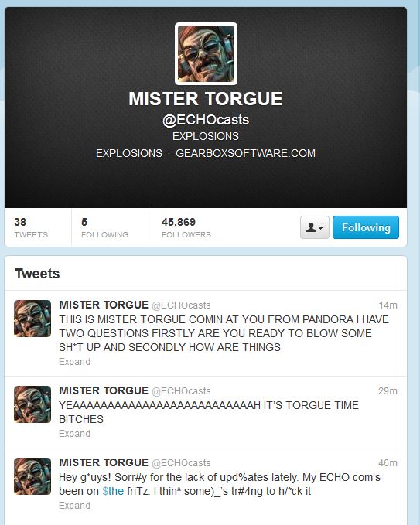Click the $the cashtag link
Image resolution: width=420 pixels, height=525 pixels.
113,491
